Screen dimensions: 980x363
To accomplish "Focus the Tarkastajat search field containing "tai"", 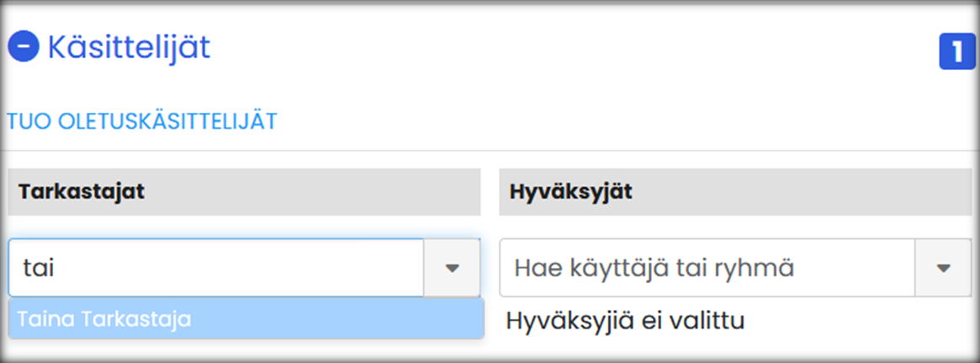I will [x=210, y=268].
